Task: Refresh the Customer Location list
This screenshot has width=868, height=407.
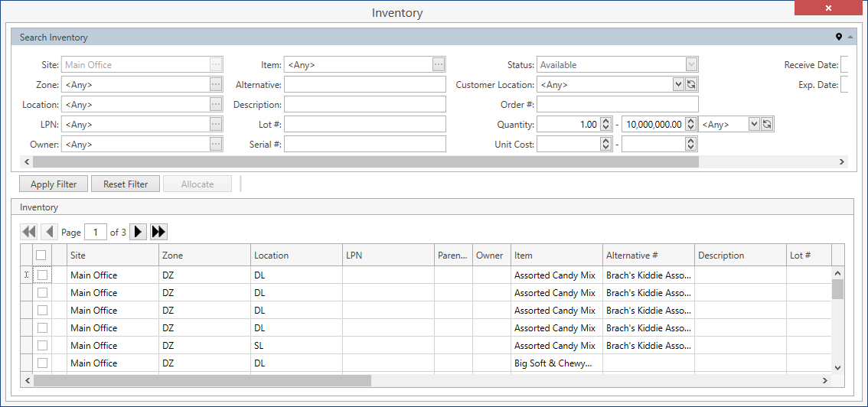Action: pos(691,85)
